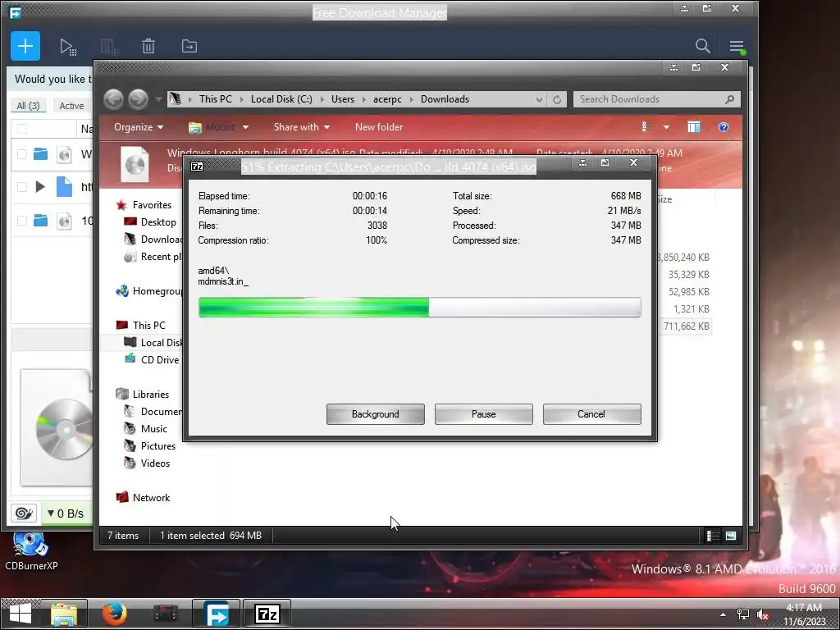
Task: Open Desktop in navigation pane
Action: point(158,221)
